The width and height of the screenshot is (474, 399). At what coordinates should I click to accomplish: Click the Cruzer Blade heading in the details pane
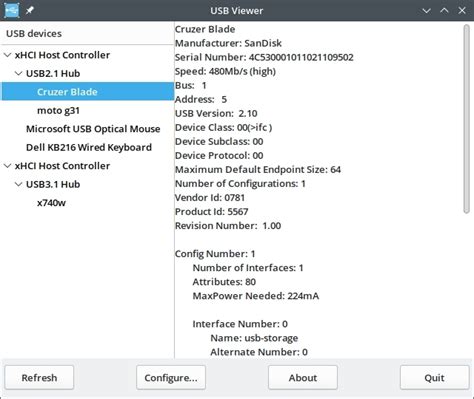(x=205, y=29)
